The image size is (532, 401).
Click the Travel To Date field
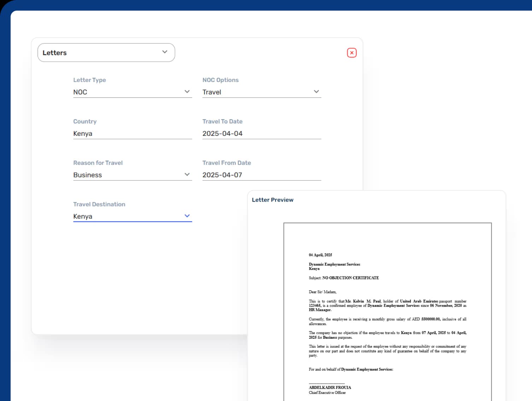click(261, 133)
